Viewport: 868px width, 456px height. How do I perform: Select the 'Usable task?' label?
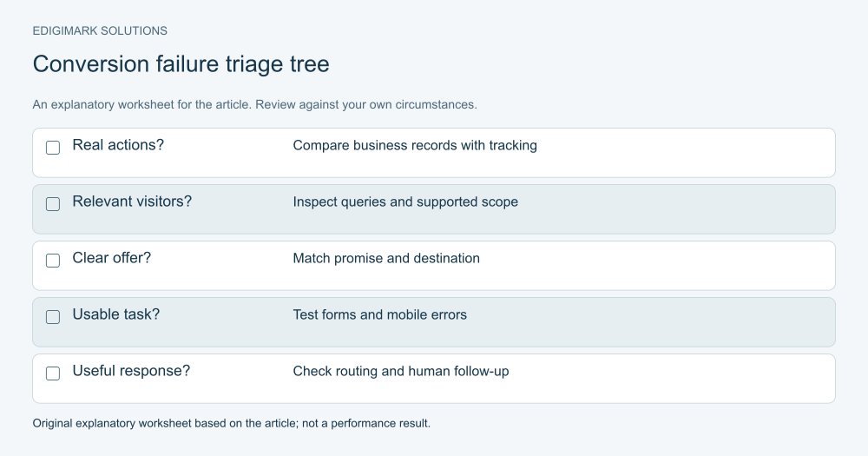click(115, 314)
